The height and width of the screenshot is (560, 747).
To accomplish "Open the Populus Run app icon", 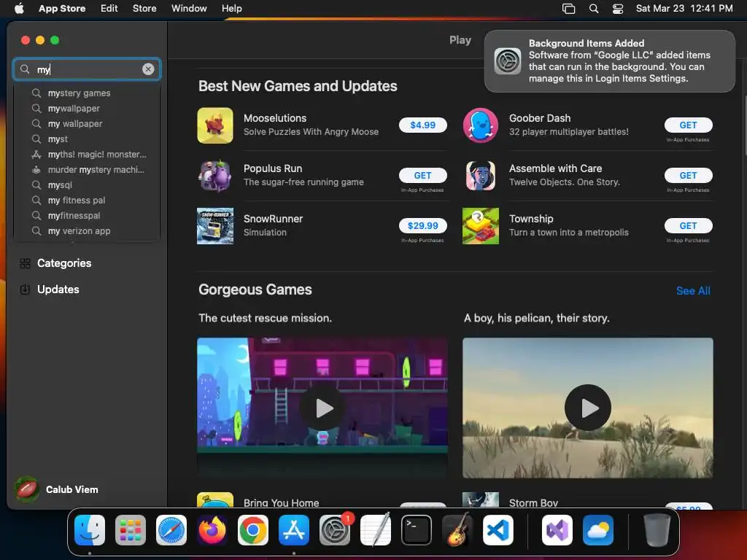I will (215, 176).
